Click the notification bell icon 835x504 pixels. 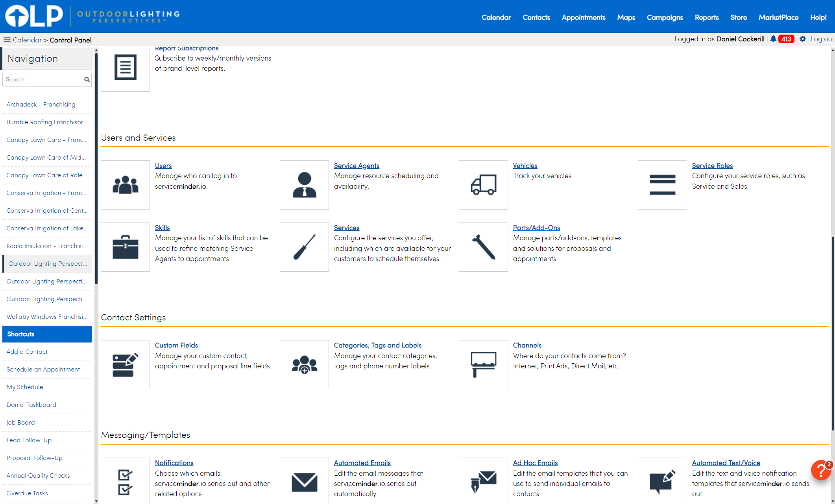[x=773, y=39]
